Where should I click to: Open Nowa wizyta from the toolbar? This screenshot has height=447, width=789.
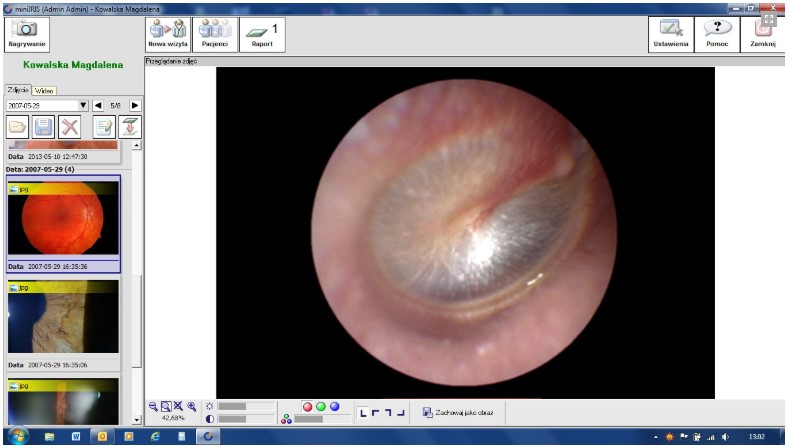click(x=167, y=36)
